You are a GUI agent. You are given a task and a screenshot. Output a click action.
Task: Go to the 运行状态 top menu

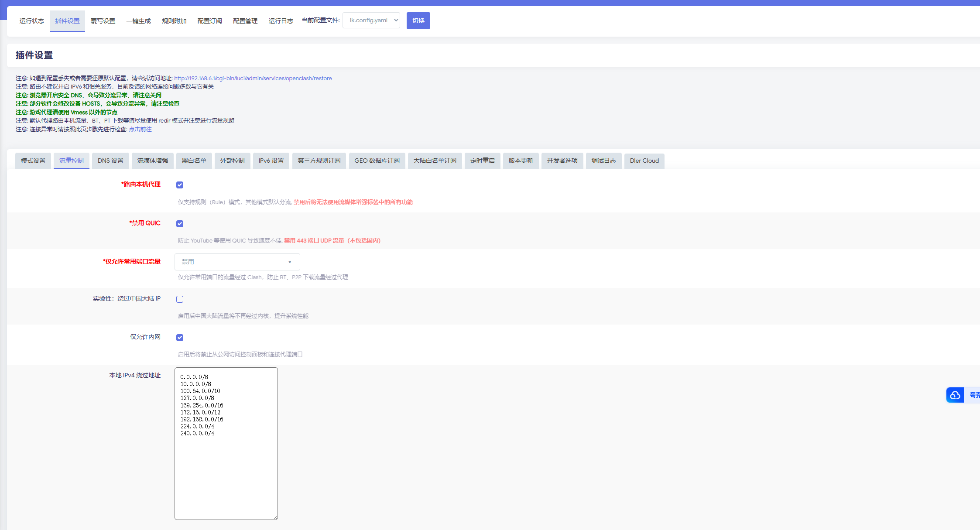(32, 21)
